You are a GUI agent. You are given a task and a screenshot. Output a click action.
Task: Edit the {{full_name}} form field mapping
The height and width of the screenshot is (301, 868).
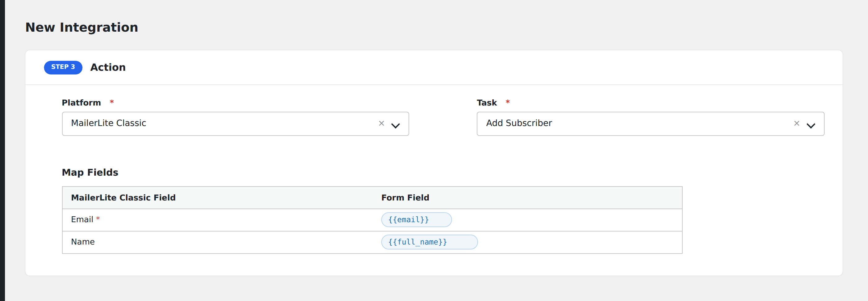pos(429,242)
